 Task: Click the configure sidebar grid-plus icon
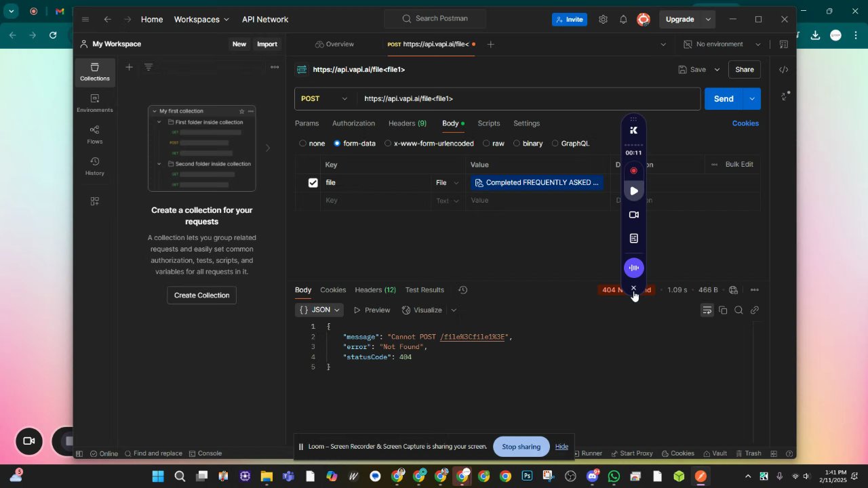pyautogui.click(x=94, y=201)
